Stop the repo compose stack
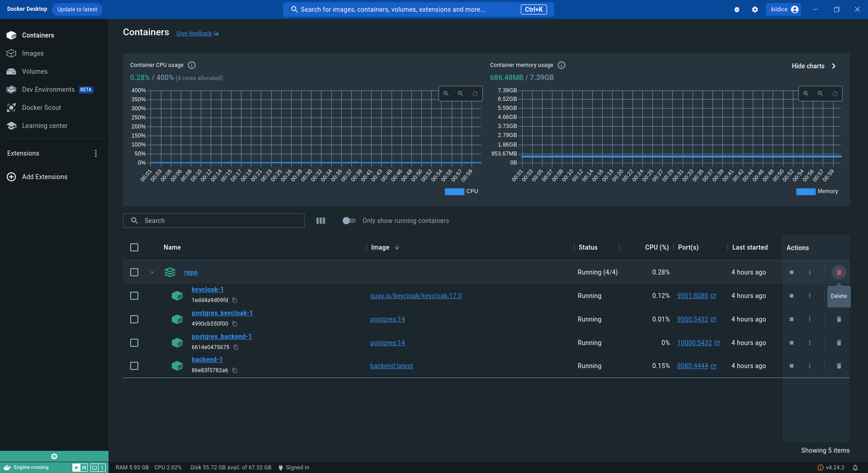 coord(792,272)
